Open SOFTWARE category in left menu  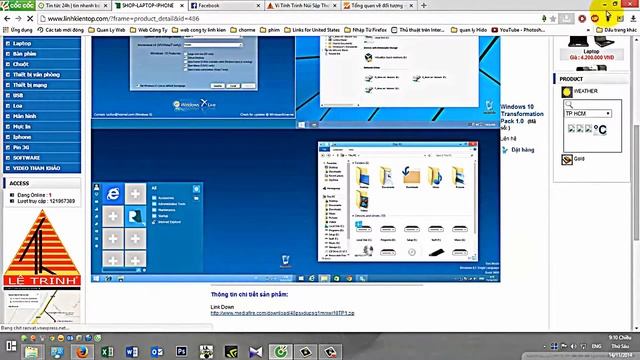tap(42, 158)
